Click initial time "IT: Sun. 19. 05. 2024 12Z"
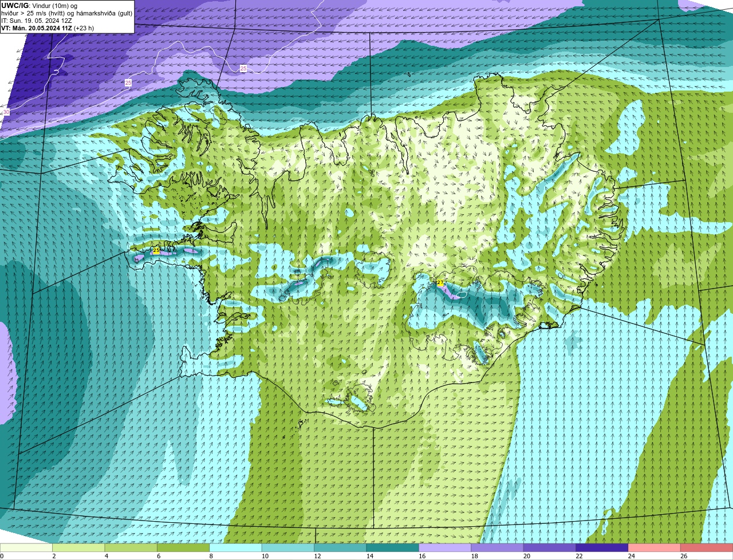Screen dimensions: 733x560 (37, 21)
